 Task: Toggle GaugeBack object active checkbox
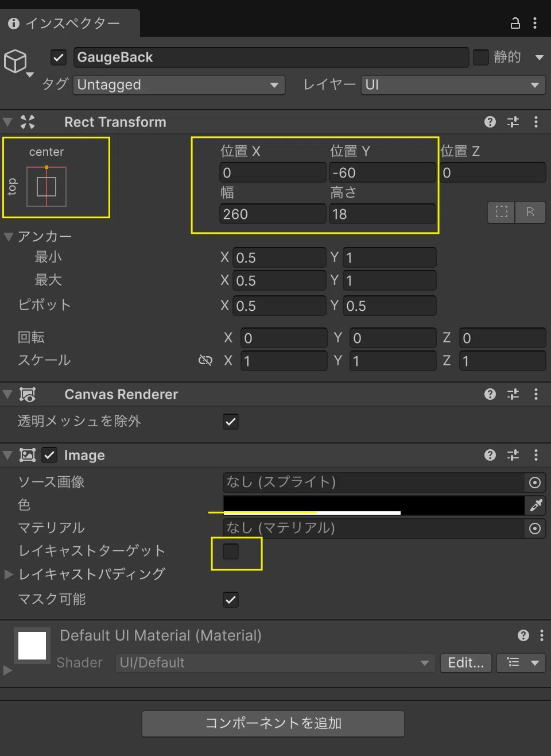click(x=59, y=57)
